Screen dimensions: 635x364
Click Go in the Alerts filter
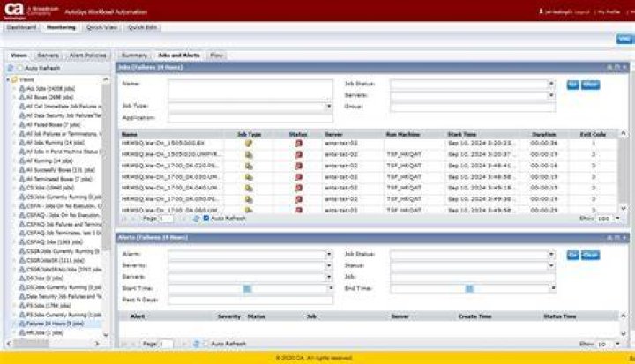pos(572,255)
